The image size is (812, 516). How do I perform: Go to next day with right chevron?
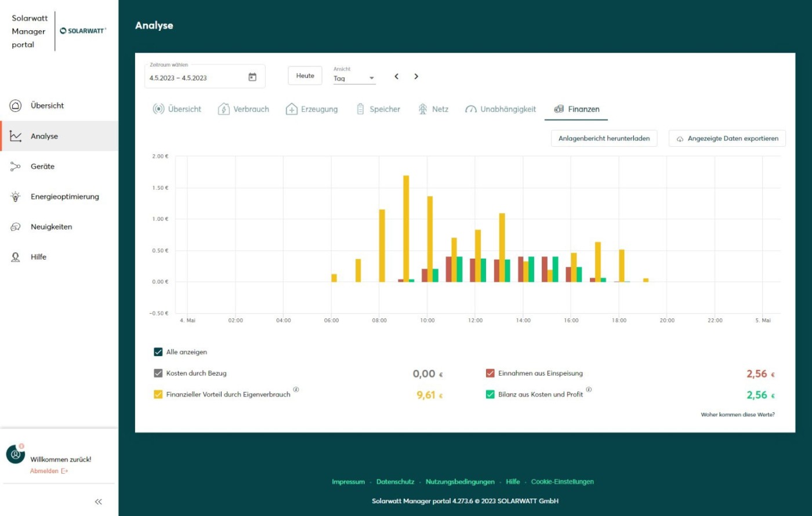tap(416, 77)
